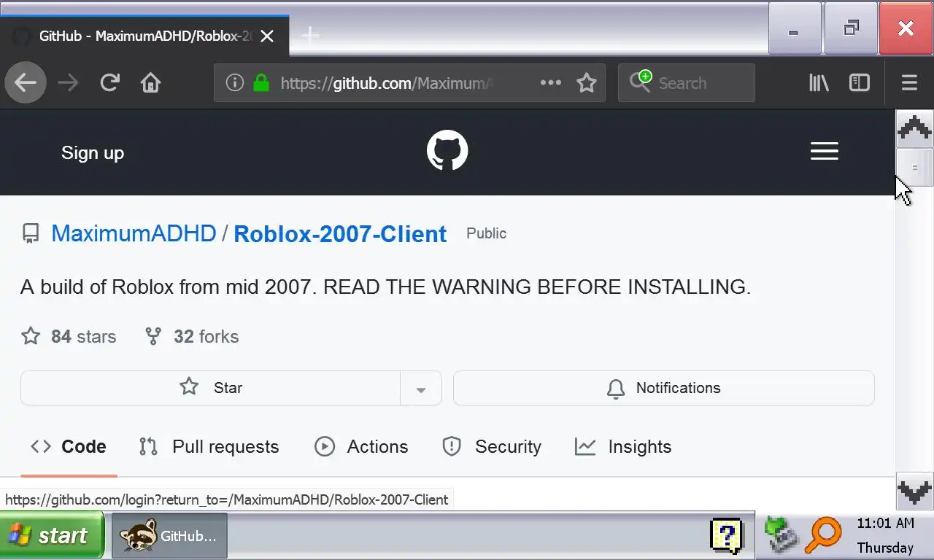Image resolution: width=934 pixels, height=560 pixels.
Task: Open the Roblox-2007-Client repository link
Action: [340, 233]
